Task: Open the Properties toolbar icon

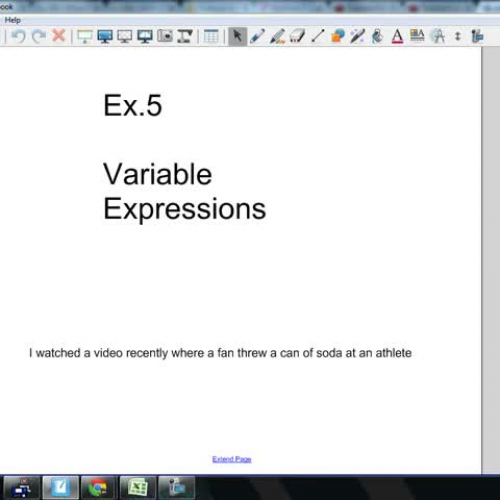Action: coord(417,35)
